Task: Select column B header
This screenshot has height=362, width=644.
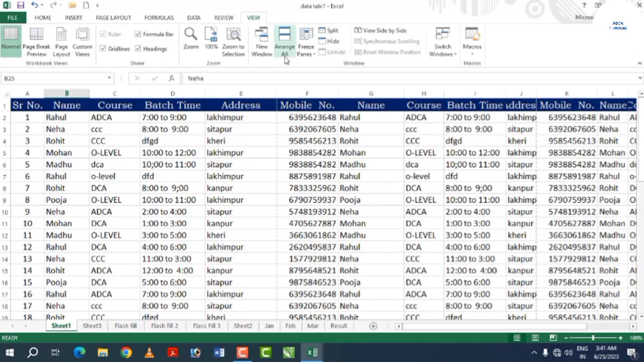Action: (66, 94)
